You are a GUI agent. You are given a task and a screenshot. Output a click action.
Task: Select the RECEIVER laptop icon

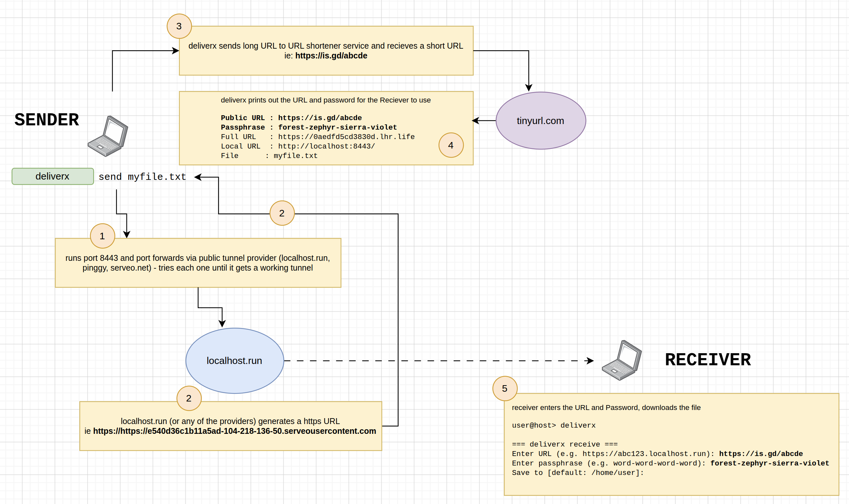[x=622, y=360]
